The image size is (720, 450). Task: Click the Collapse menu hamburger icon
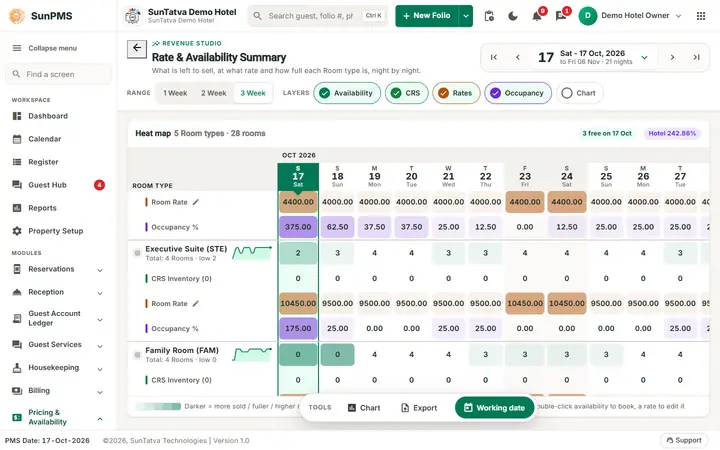17,48
